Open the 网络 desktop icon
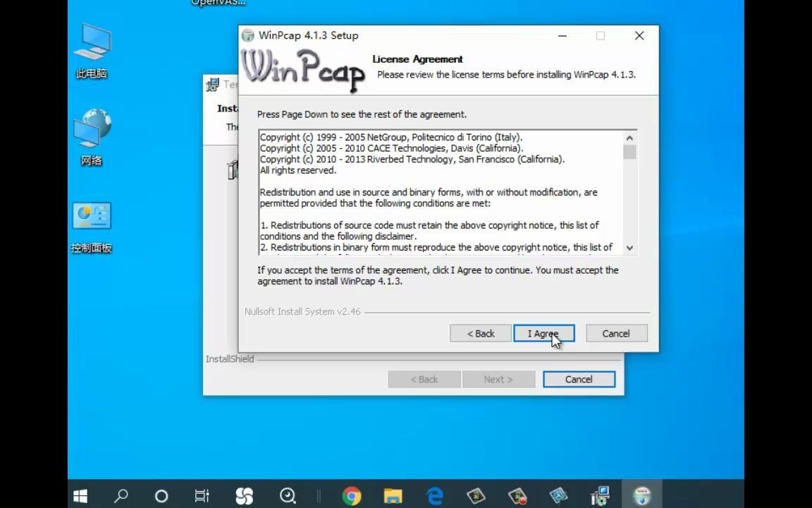 click(x=92, y=138)
